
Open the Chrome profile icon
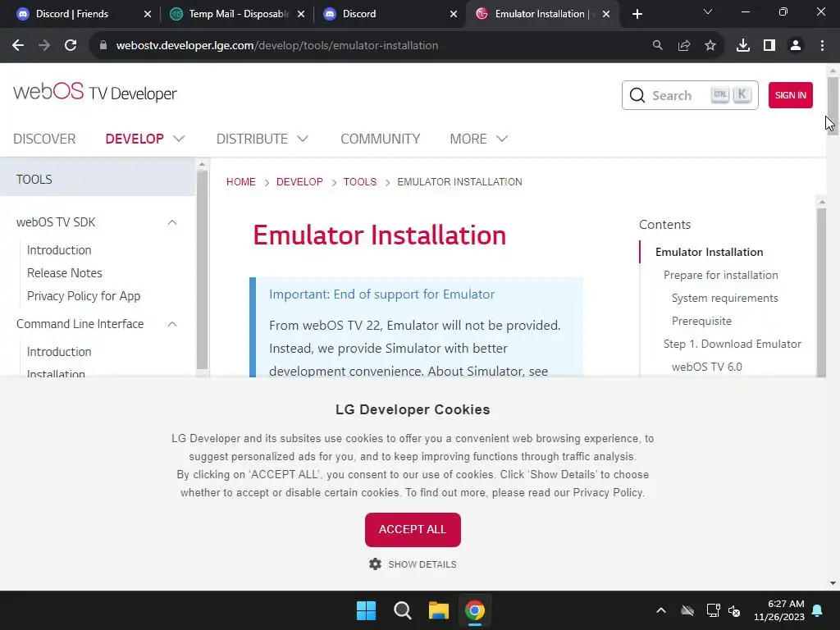pyautogui.click(x=796, y=46)
